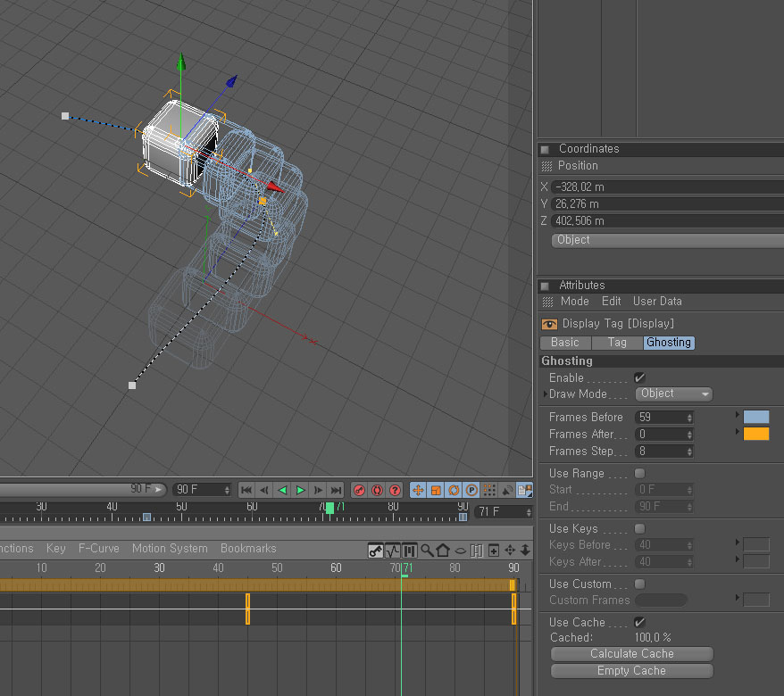The width and height of the screenshot is (784, 696).
Task: Click the timeline magnifier zoom icon
Action: [x=427, y=550]
